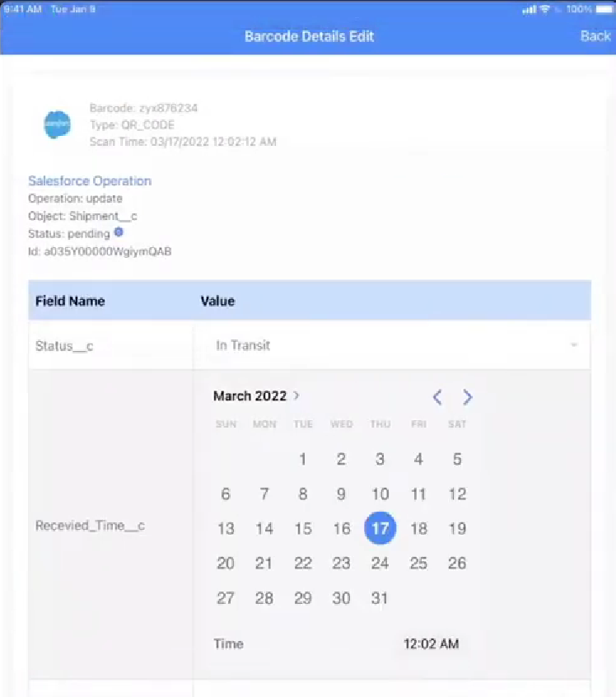The height and width of the screenshot is (697, 616).
Task: Tap Back in the header bar
Action: 595,36
